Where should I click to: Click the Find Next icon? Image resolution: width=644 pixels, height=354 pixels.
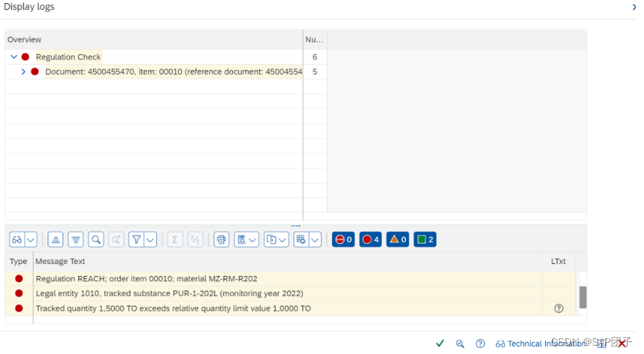(116, 239)
